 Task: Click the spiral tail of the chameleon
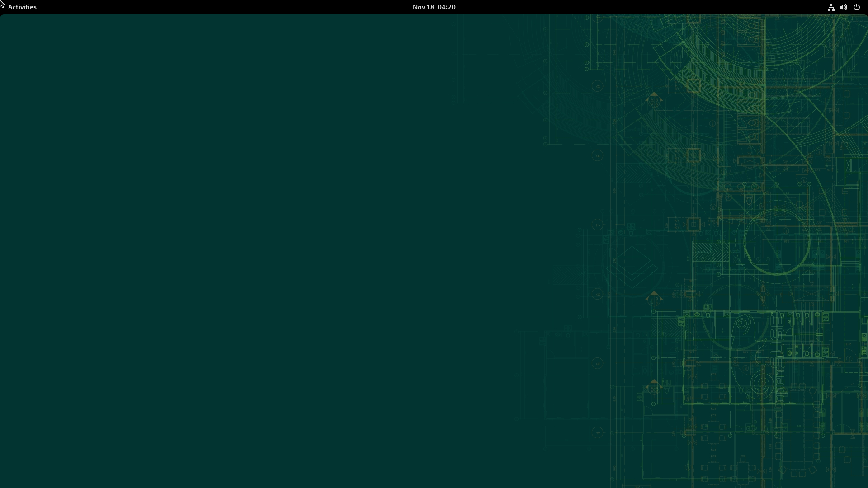[x=762, y=384]
